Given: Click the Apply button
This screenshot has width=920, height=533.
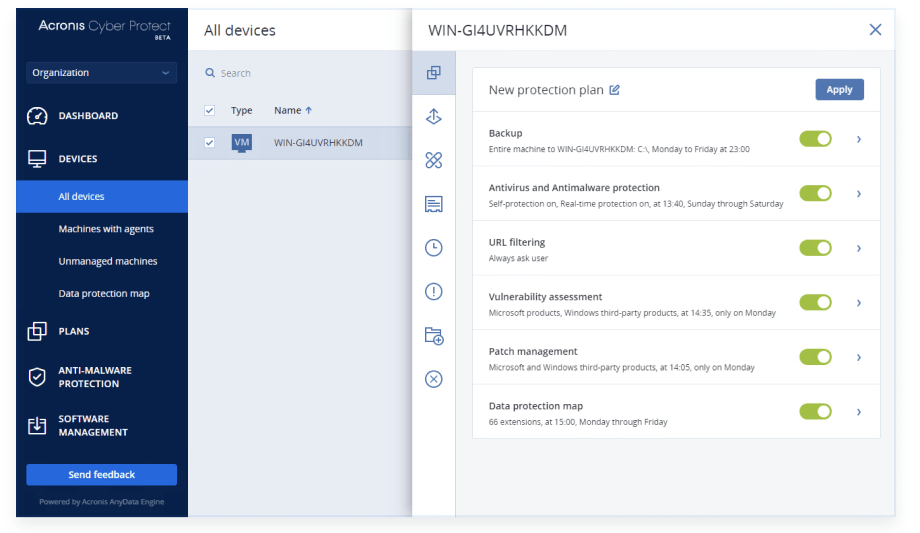Looking at the screenshot, I should [839, 89].
